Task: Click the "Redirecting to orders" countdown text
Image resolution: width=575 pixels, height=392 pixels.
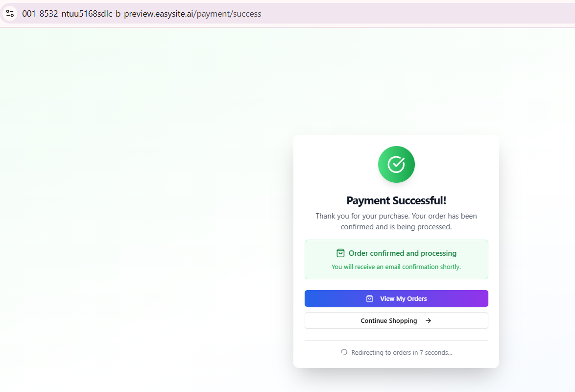Action: tap(402, 352)
